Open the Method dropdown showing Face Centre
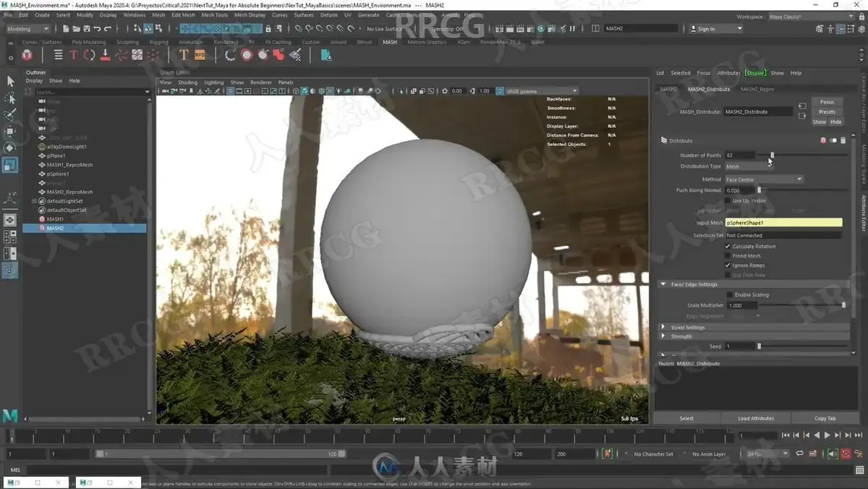Viewport: 868px width, 489px height. pyautogui.click(x=765, y=179)
